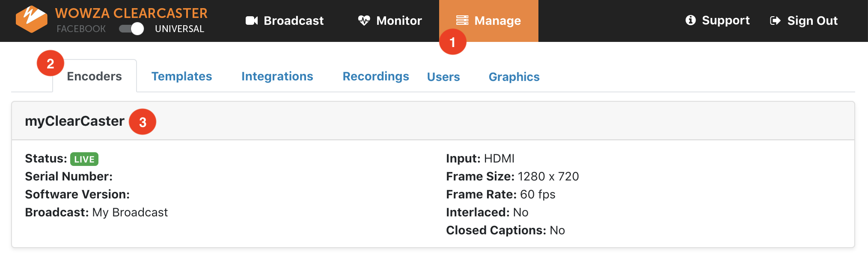868x260 pixels.
Task: Click the Sign Out arrow icon
Action: [x=775, y=21]
